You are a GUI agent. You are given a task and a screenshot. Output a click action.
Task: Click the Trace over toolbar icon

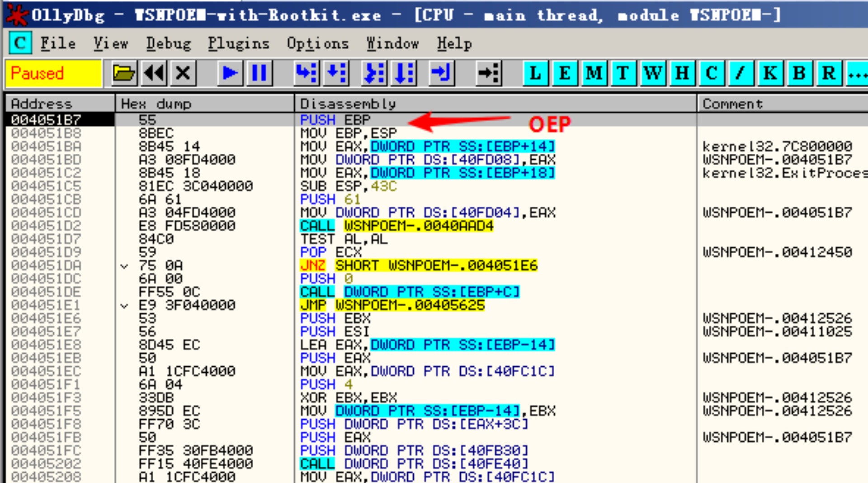coord(404,73)
